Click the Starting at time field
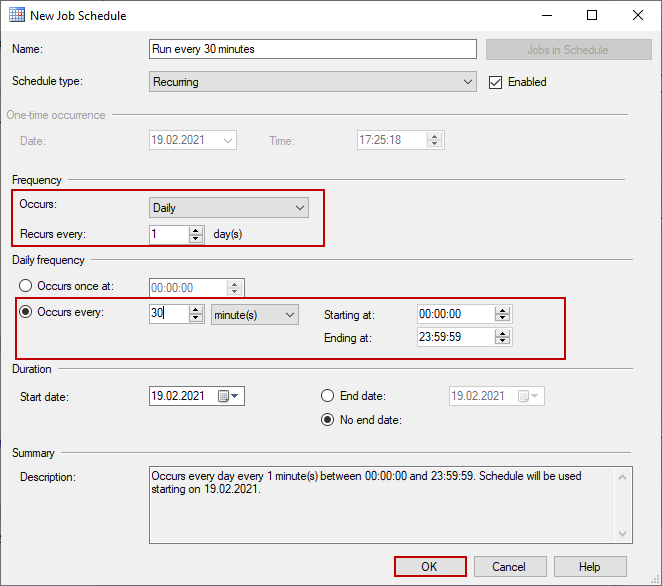662x586 pixels. tap(456, 314)
